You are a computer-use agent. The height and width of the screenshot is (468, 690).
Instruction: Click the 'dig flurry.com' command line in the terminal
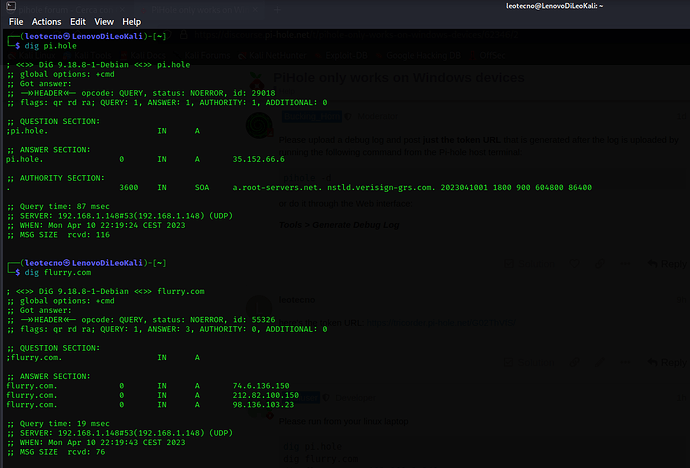tap(58, 272)
